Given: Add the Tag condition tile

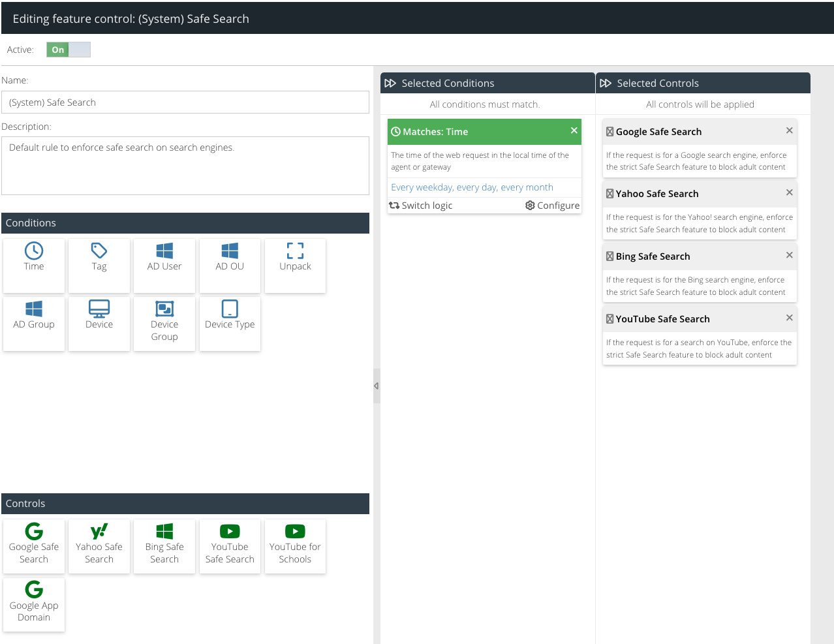Looking at the screenshot, I should point(99,266).
